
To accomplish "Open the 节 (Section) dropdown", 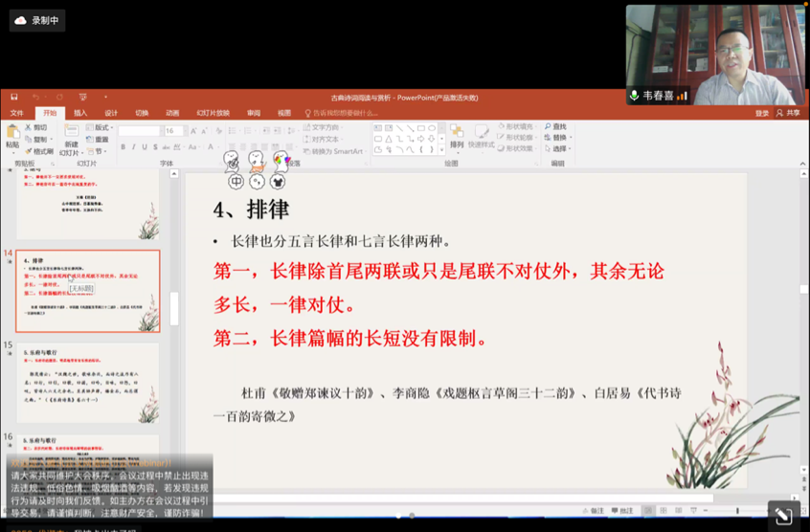I will click(x=97, y=151).
